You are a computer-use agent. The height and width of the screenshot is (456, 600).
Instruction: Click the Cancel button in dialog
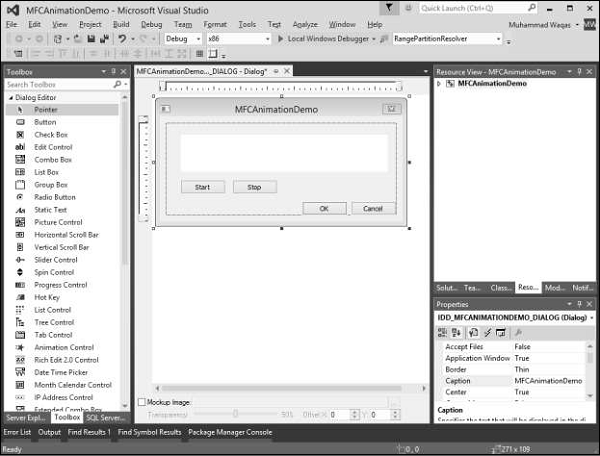coord(373,208)
